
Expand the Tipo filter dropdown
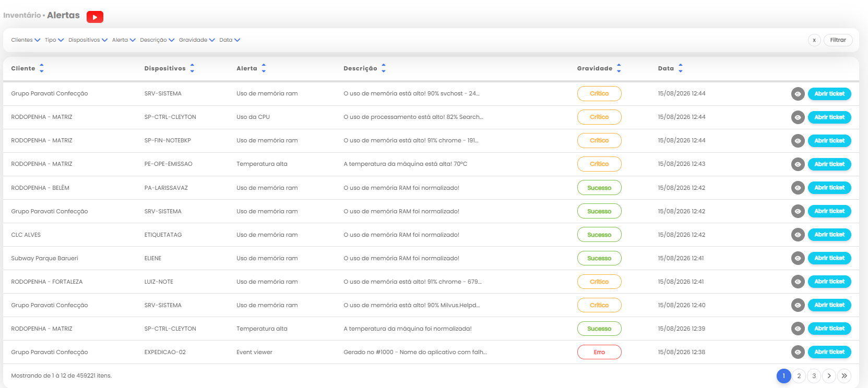54,40
